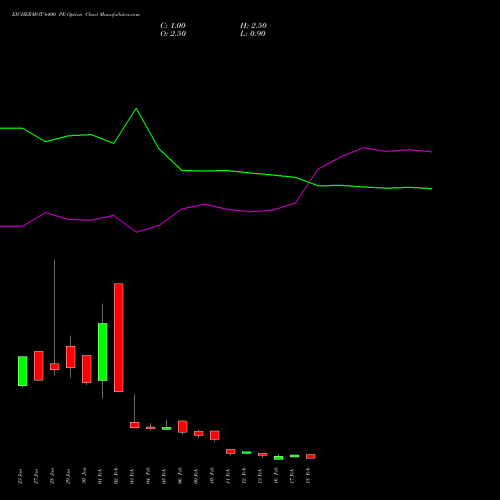
Task: Select the long-wick candle for 28 Jan
Action: click(x=55, y=366)
